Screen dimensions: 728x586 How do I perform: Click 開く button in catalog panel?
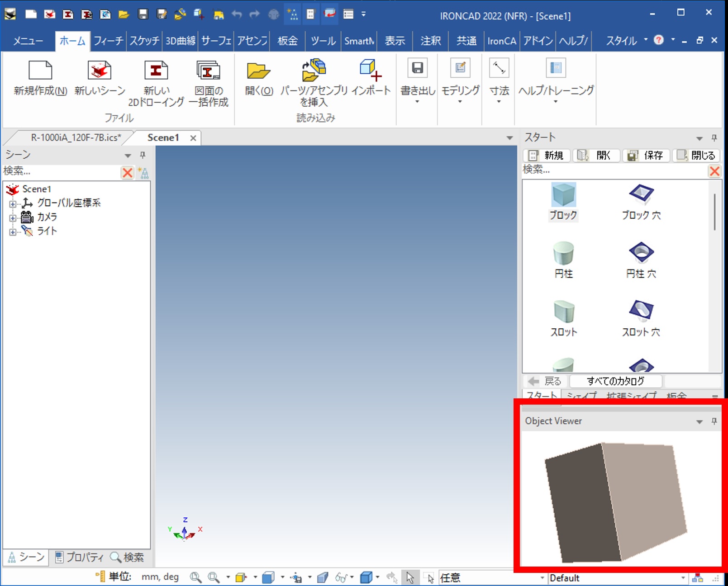click(x=596, y=156)
